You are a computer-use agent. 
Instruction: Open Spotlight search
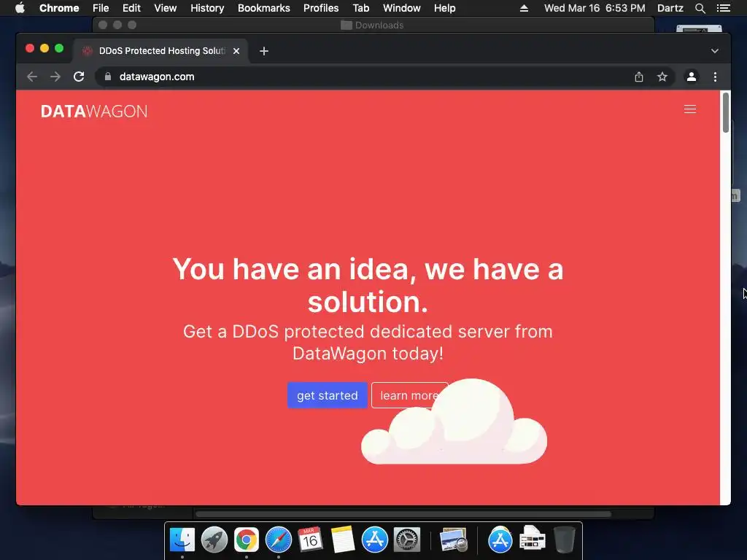700,8
